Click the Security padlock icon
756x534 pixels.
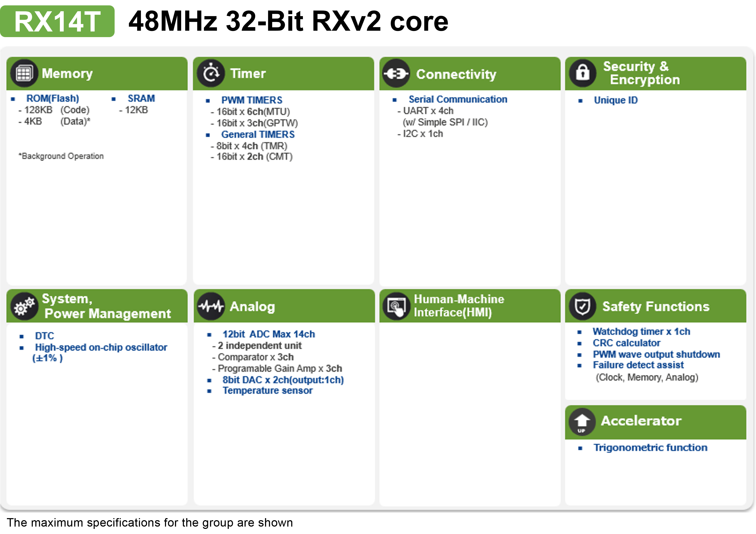(583, 73)
